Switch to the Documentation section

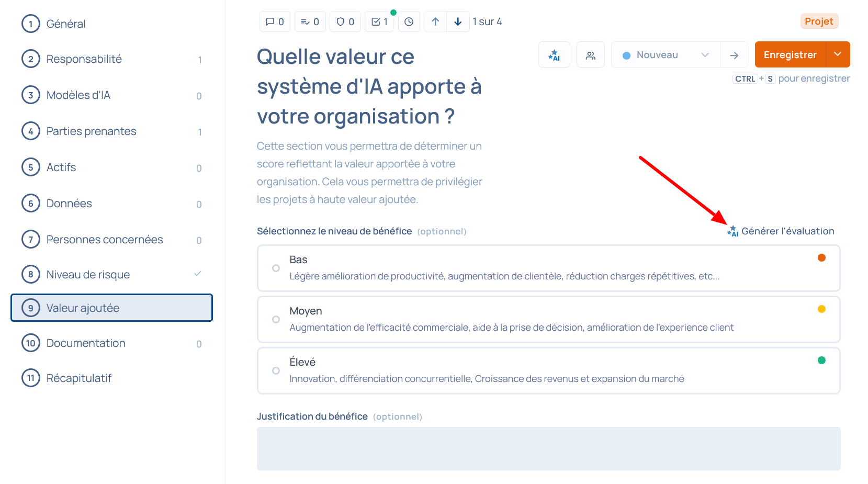click(x=86, y=343)
